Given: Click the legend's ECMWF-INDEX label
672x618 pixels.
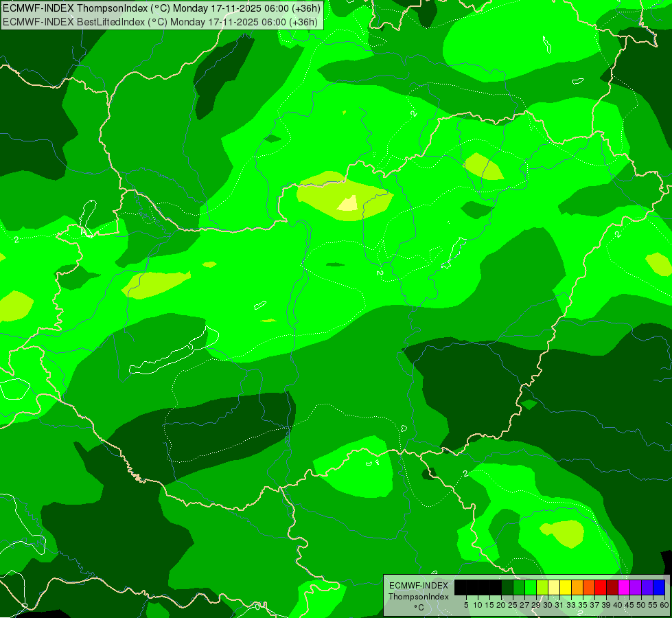Looking at the screenshot, I should point(418,586).
